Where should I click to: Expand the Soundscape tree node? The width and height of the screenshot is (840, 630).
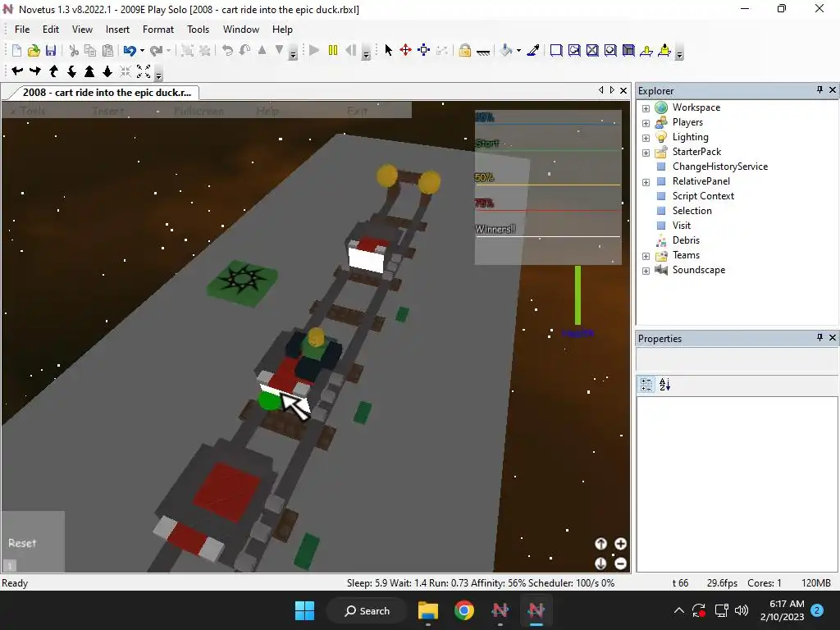point(646,271)
